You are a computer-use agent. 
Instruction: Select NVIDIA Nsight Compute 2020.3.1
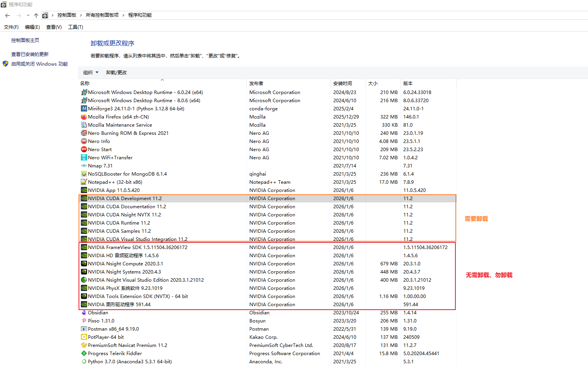(267, 264)
